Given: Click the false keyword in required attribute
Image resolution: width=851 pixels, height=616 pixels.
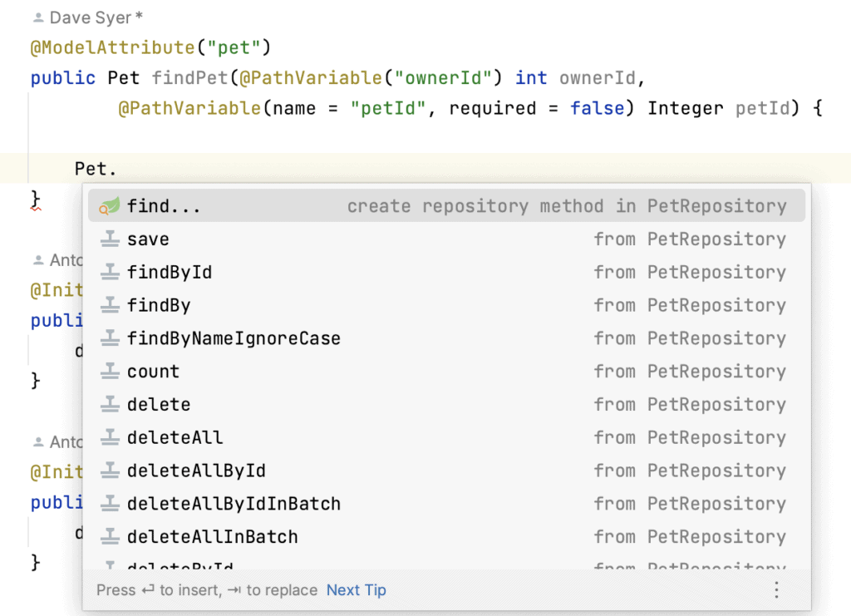Looking at the screenshot, I should [597, 109].
